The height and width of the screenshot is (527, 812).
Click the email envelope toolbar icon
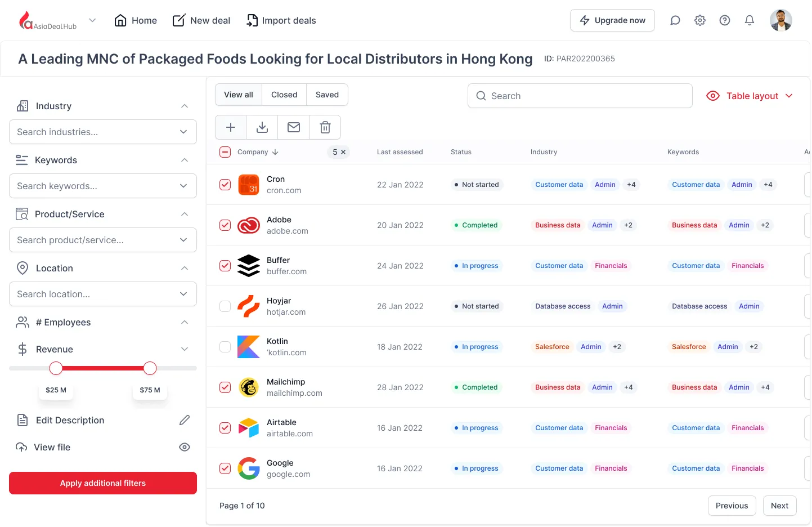click(294, 127)
